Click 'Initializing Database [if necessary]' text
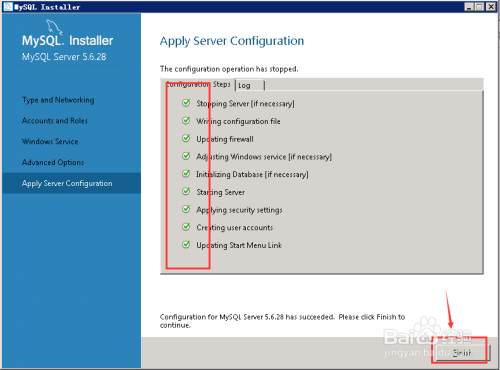 pos(252,174)
